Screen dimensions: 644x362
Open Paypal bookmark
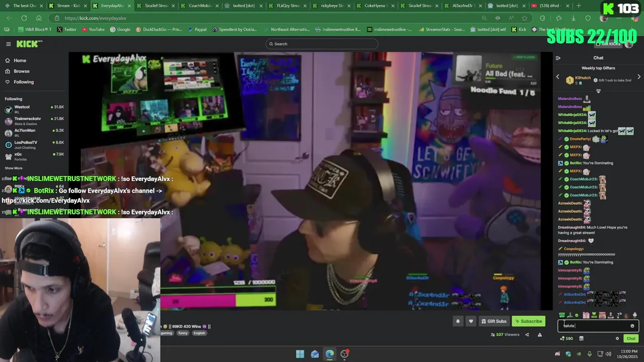click(x=197, y=29)
